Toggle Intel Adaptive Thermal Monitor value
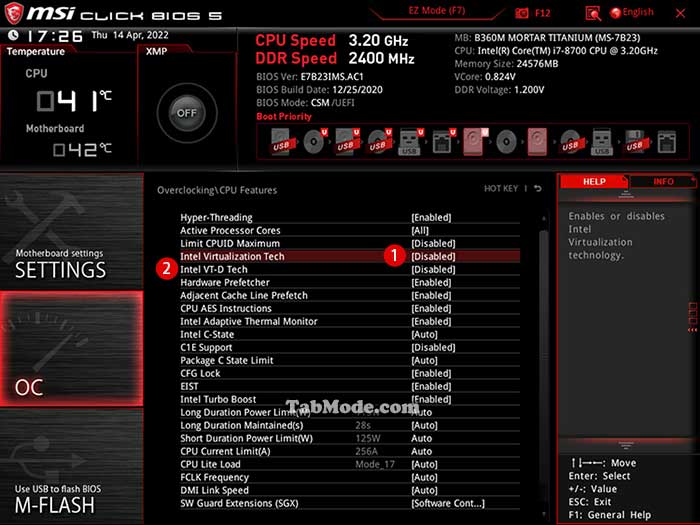Viewport: 700px width, 525px height. click(431, 321)
